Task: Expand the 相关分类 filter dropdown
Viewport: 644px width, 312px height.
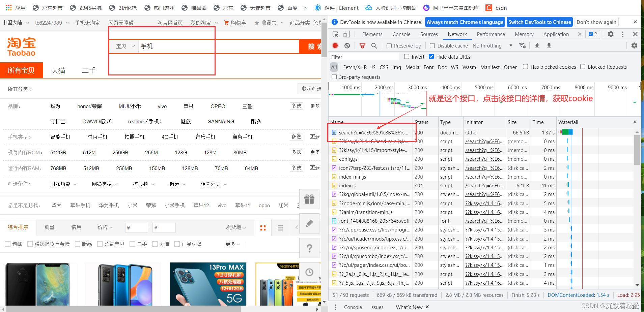Action: coord(214,184)
